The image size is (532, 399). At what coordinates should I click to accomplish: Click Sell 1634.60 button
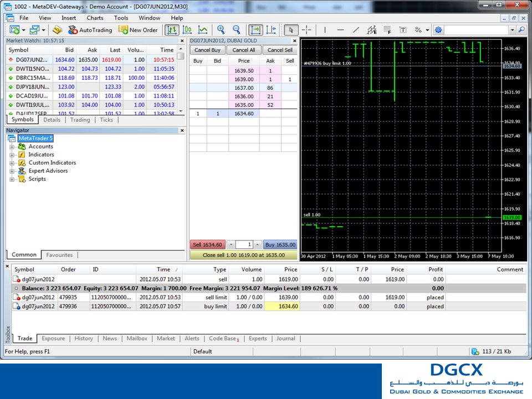[207, 244]
